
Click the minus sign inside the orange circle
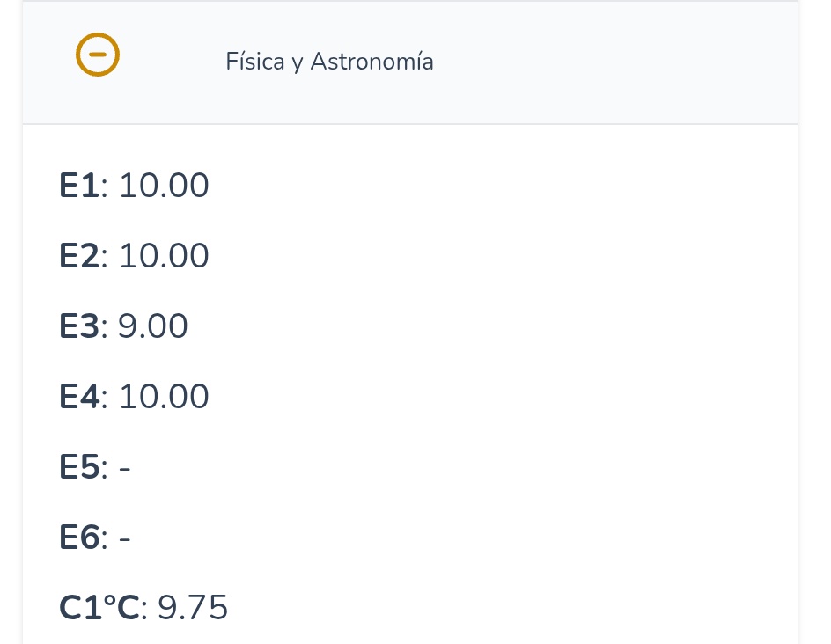(x=98, y=55)
